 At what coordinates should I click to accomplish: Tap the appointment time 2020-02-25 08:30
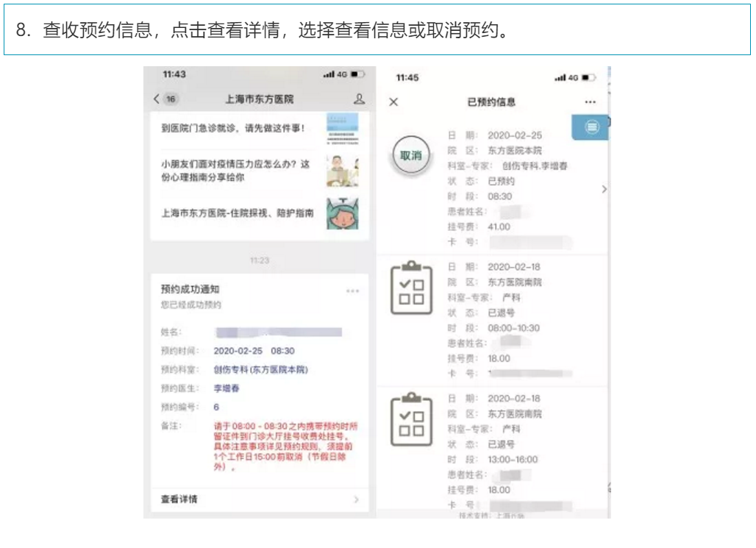(254, 351)
